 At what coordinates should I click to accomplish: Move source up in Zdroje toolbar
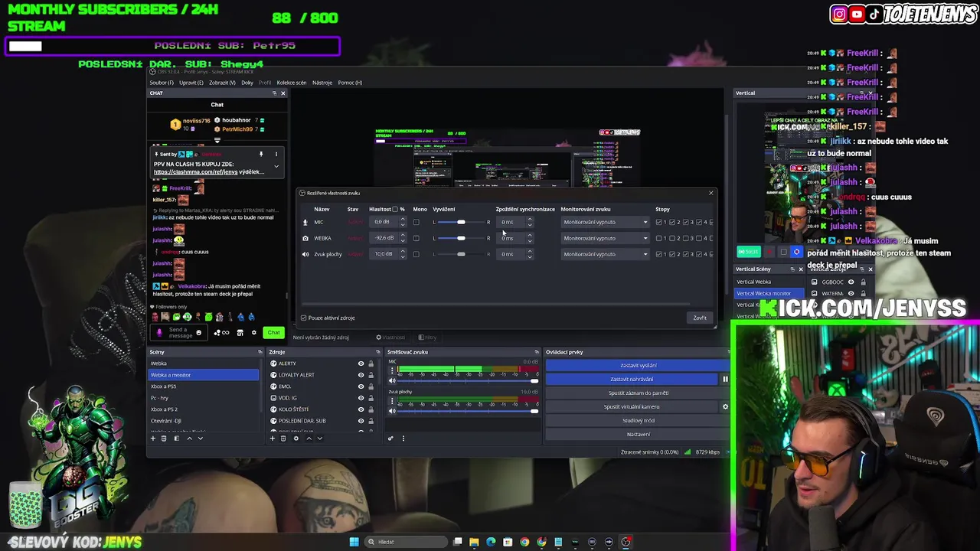309,439
